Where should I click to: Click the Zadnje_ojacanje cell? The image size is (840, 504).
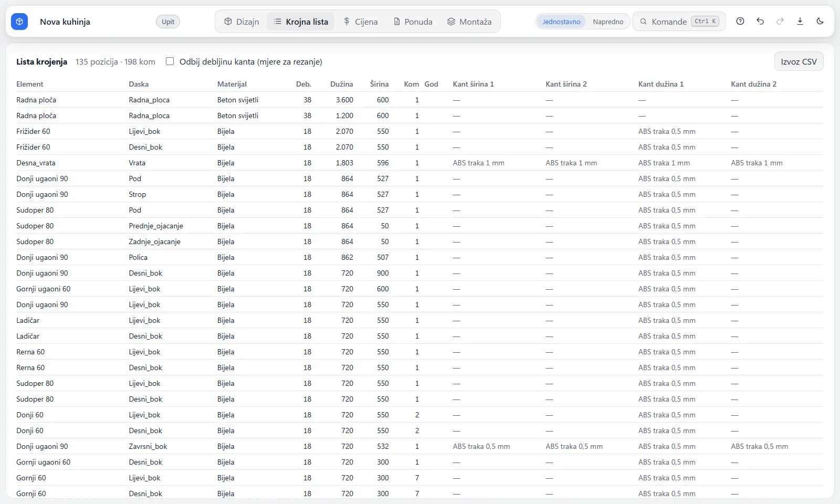pos(155,241)
